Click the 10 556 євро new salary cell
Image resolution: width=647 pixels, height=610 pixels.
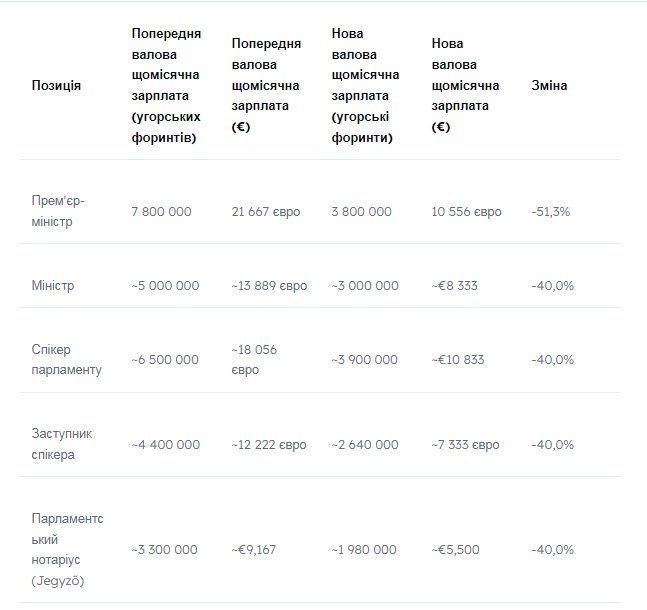[466, 212]
